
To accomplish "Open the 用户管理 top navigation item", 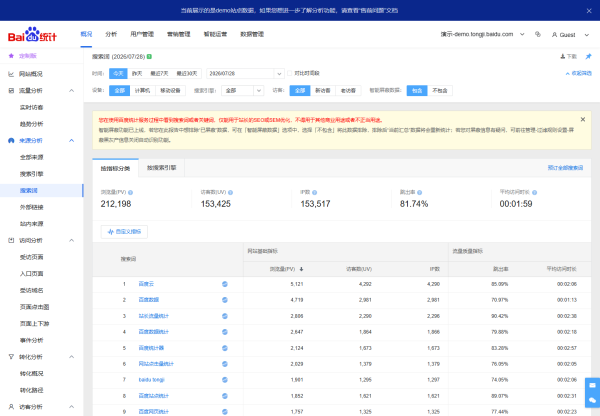I will [x=142, y=34].
